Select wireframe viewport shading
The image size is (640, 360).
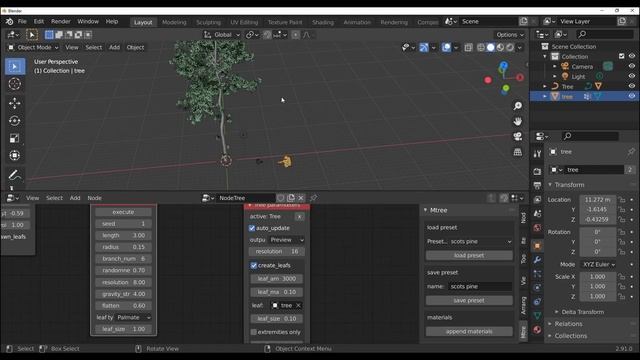481,48
